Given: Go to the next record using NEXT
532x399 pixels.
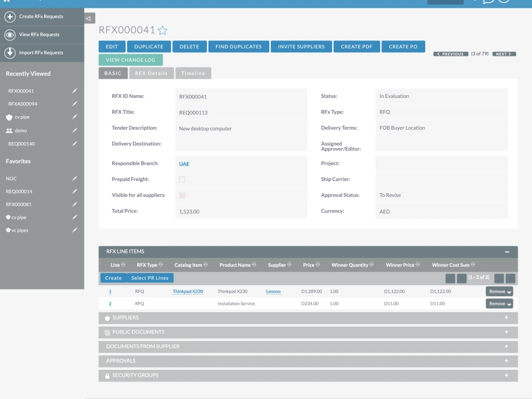Looking at the screenshot, I should click(x=503, y=54).
